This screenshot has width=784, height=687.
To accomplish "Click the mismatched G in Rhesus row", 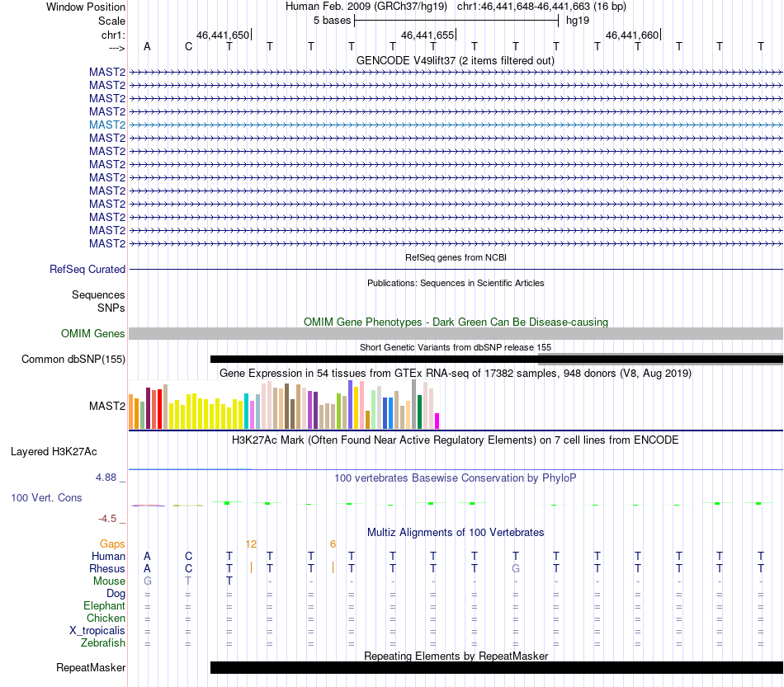I will click(x=516, y=568).
